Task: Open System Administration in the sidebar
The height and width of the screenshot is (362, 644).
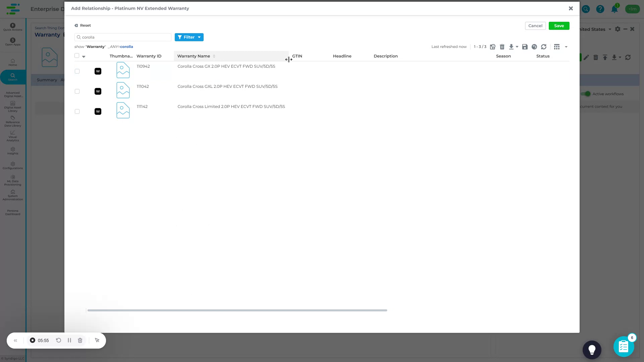Action: coord(12,195)
